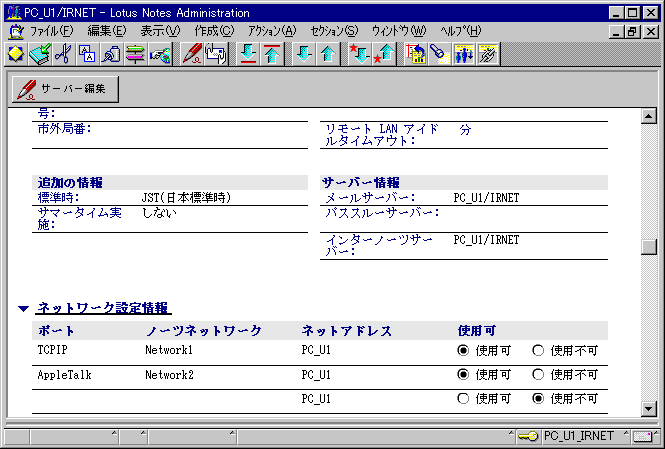665x449 pixels.
Task: Click the Network1 cell in TCPIP row
Action: pos(169,350)
